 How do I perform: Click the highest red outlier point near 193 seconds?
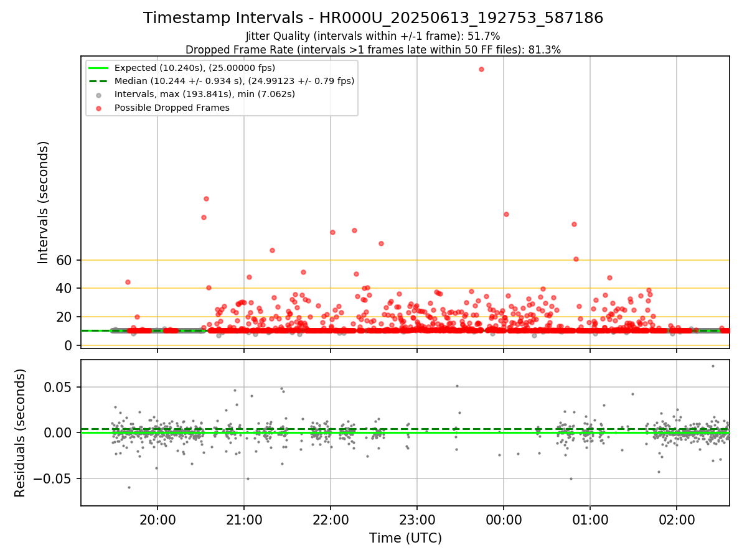pyautogui.click(x=481, y=69)
